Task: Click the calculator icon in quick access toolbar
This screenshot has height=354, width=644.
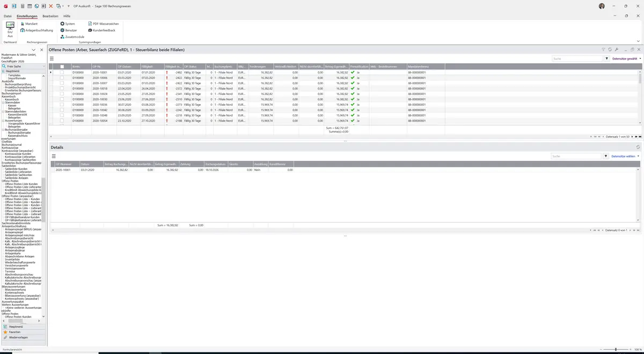Action: click(x=22, y=5)
